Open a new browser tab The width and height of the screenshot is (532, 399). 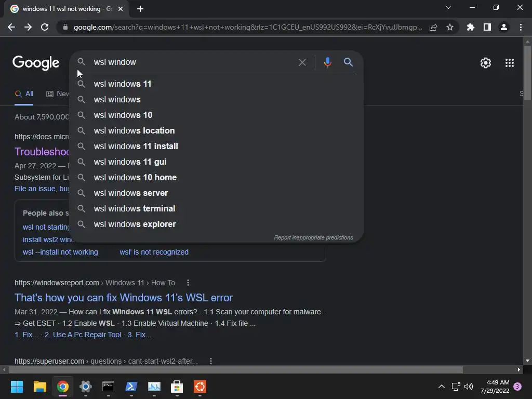coord(140,9)
